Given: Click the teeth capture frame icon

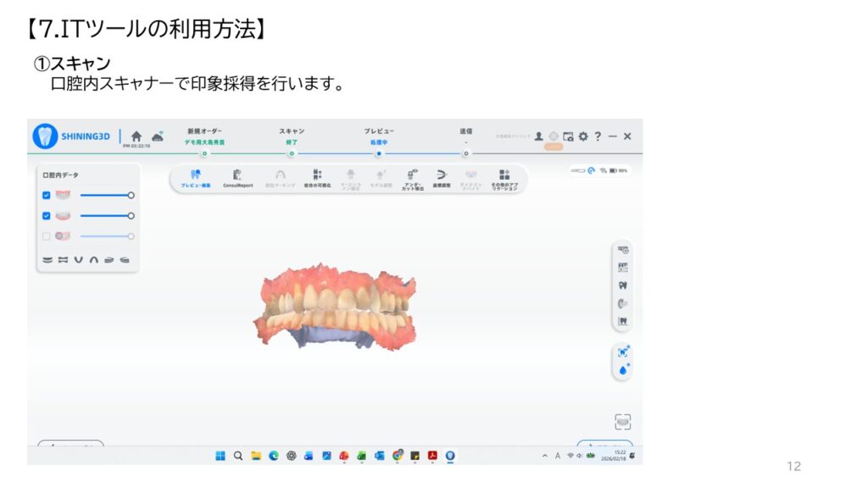Looking at the screenshot, I should [x=623, y=421].
